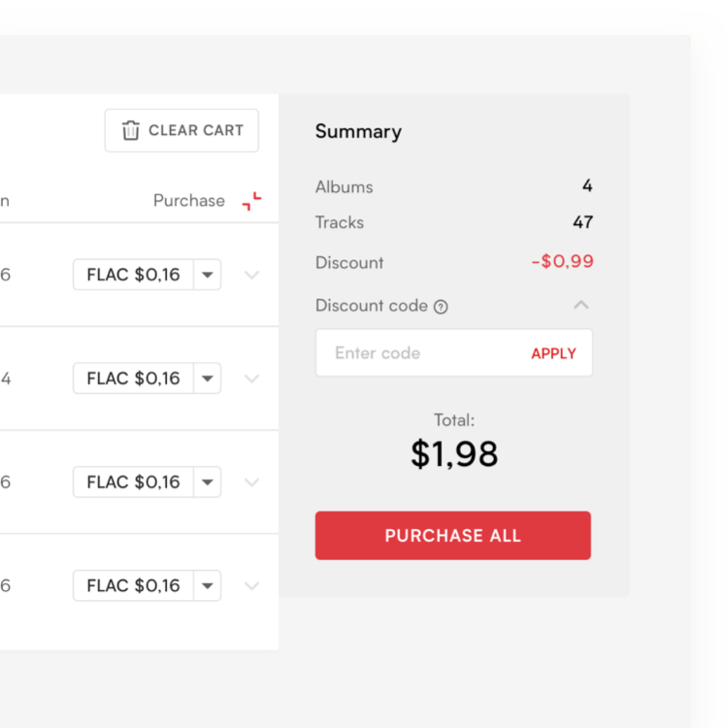Click the Purchase column header
The image size is (726, 728).
pos(188,201)
